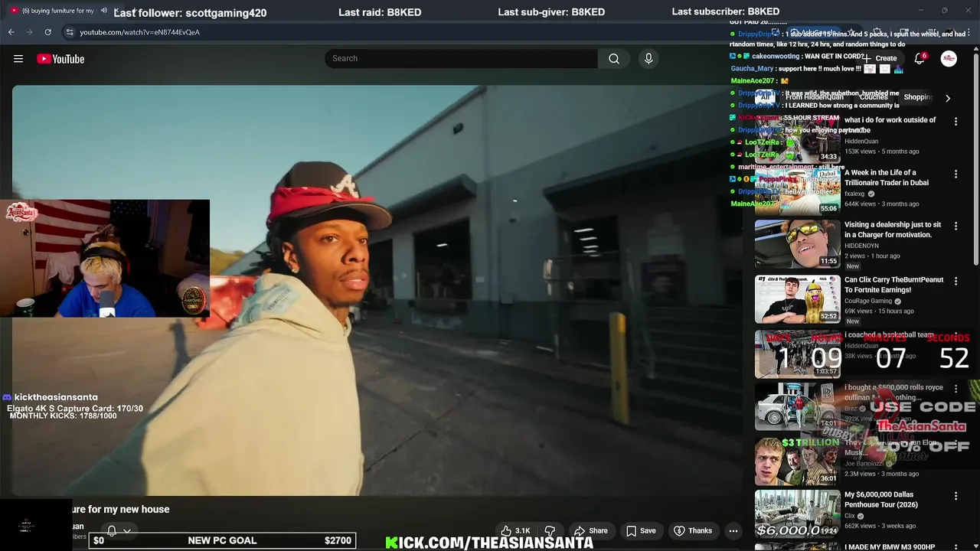Image resolution: width=980 pixels, height=551 pixels.
Task: Click the browser address bar URL
Action: point(139,32)
